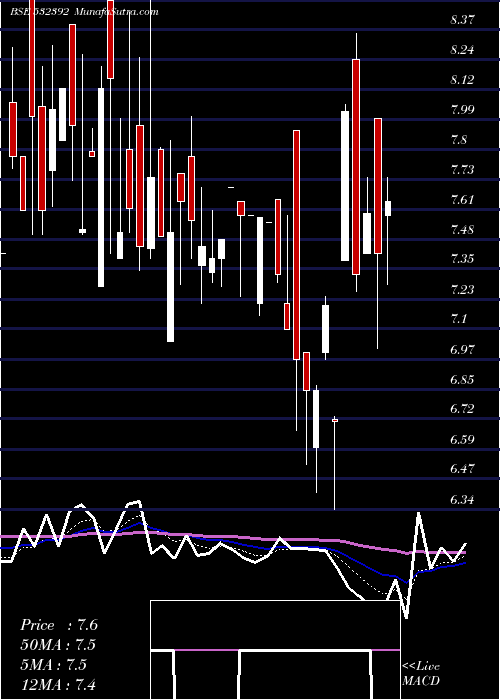Click the MunafaSutra.com site label
Image resolution: width=500 pixels, height=700 pixels.
pos(116,12)
